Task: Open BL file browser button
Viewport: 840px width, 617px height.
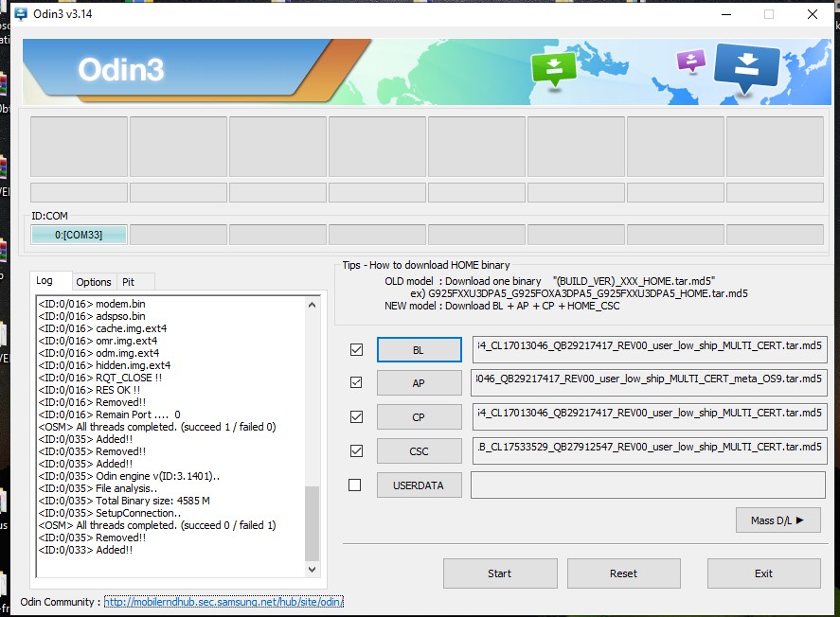Action: (x=419, y=350)
